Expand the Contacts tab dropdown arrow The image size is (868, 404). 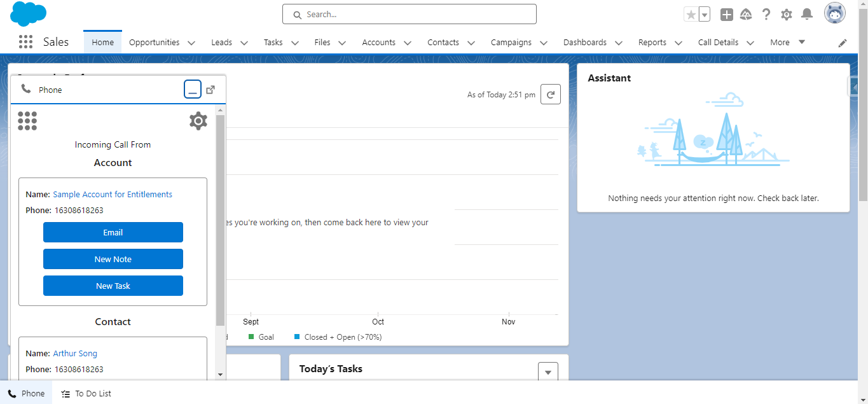point(471,43)
